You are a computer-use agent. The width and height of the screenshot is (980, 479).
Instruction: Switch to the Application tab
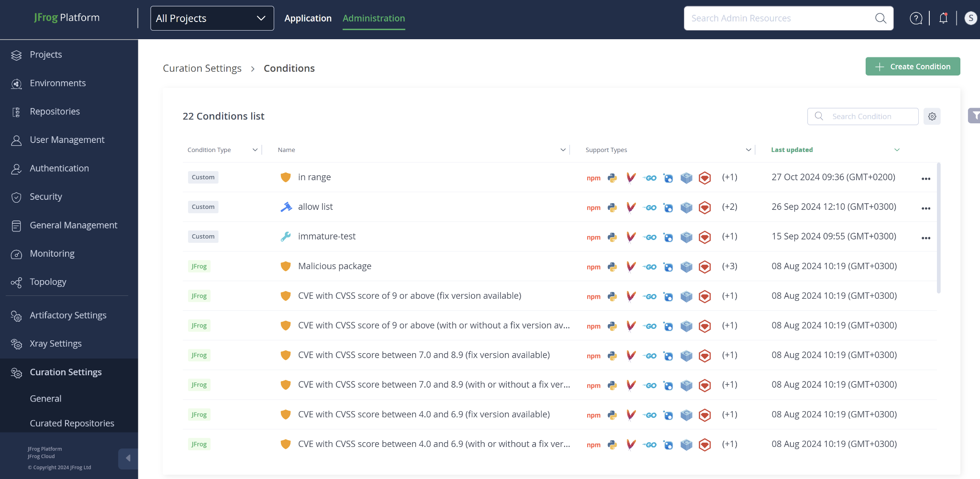[308, 18]
